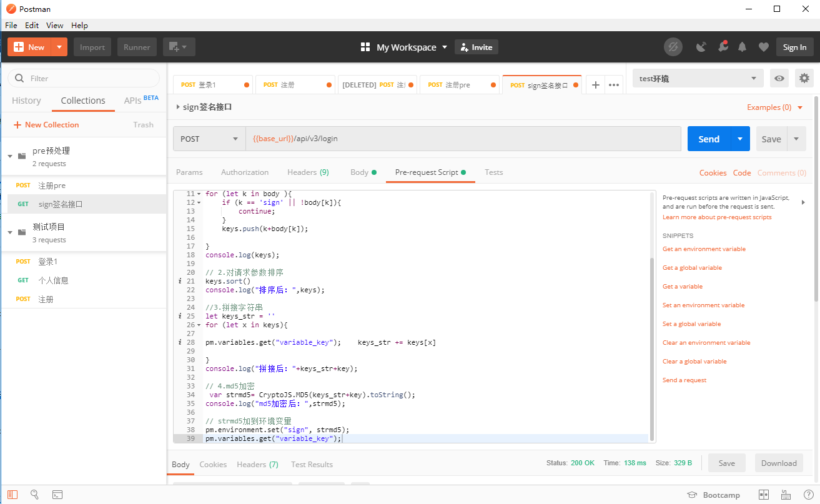820x504 pixels.
Task: Click the collections Filter search field
Action: pyautogui.click(x=84, y=78)
